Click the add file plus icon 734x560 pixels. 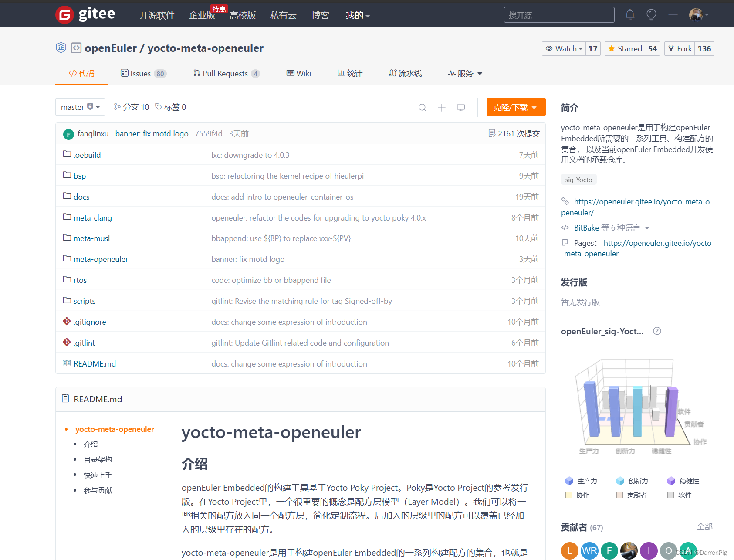click(442, 107)
